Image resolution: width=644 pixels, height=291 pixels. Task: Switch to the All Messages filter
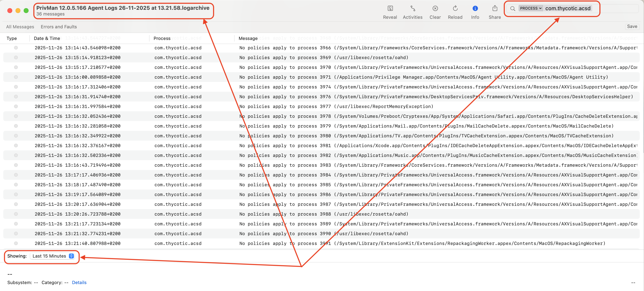pyautogui.click(x=20, y=27)
